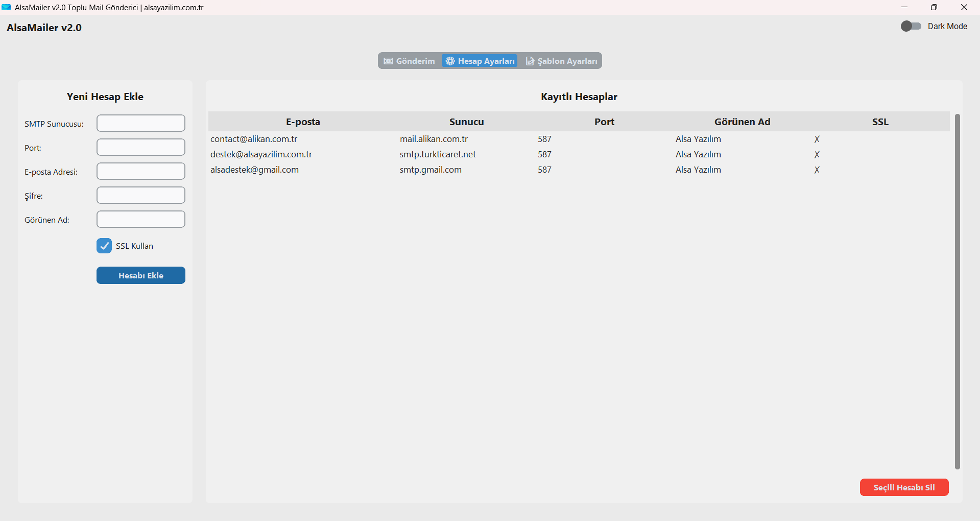Click the Seçili Hesabı Sil button
Image resolution: width=980 pixels, height=521 pixels.
904,487
